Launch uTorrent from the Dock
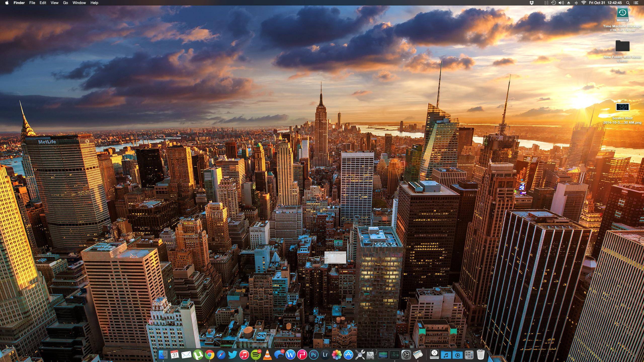Viewport: 644px width, 362px height. coord(198,355)
